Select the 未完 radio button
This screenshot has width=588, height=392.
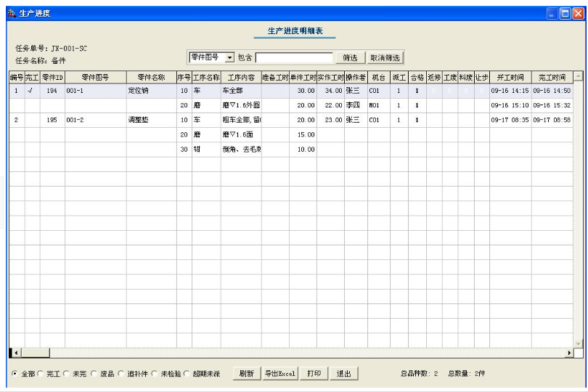[x=66, y=373]
